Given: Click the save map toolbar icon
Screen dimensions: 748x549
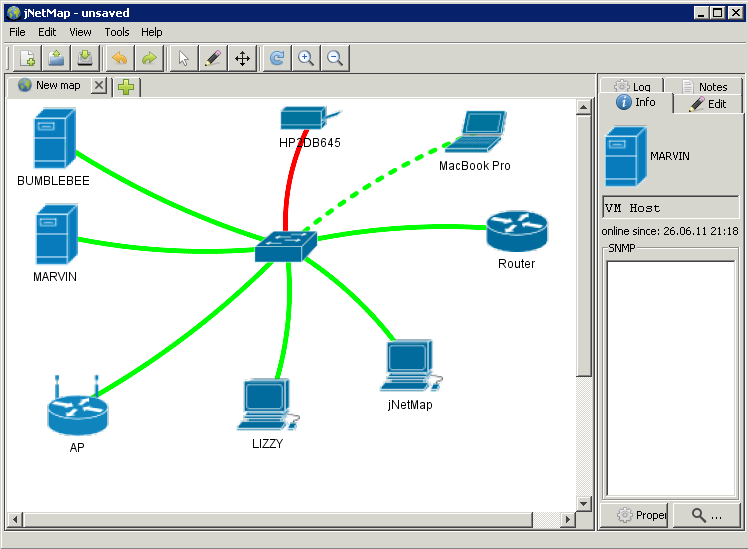Looking at the screenshot, I should tap(85, 59).
